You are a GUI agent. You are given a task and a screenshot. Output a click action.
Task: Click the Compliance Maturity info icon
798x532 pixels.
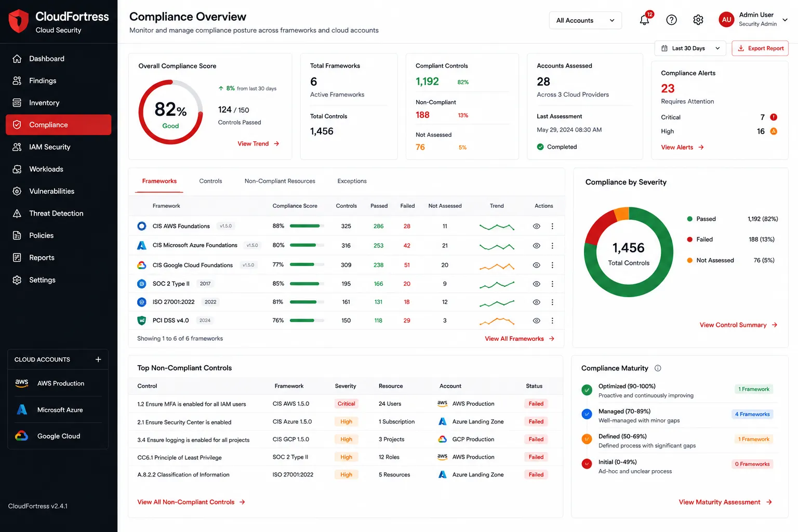(x=658, y=368)
